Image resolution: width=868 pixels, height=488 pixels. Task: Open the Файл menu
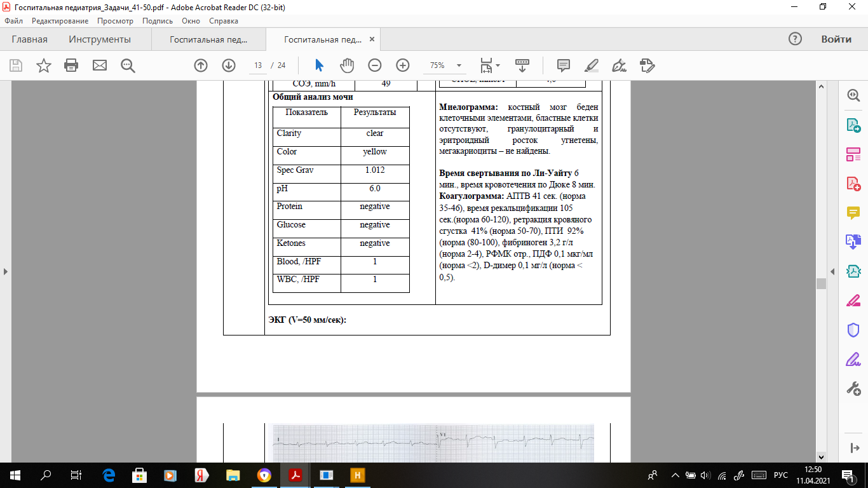[x=13, y=21]
